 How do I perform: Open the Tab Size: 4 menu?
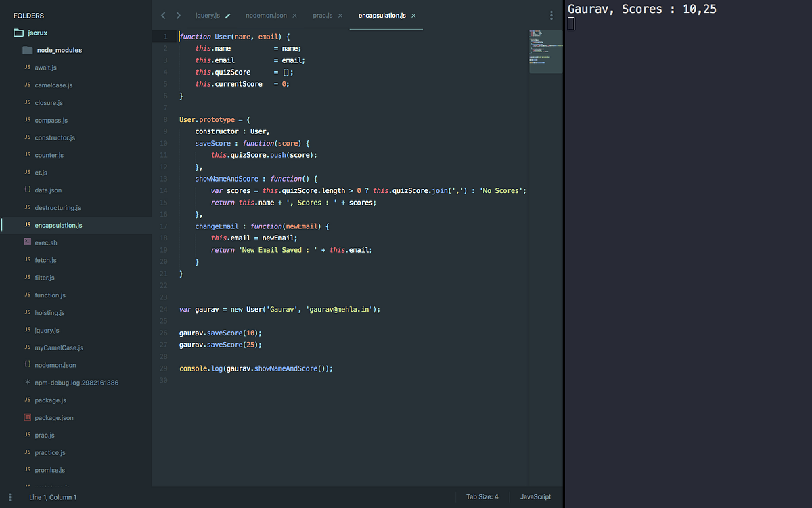[482, 496]
